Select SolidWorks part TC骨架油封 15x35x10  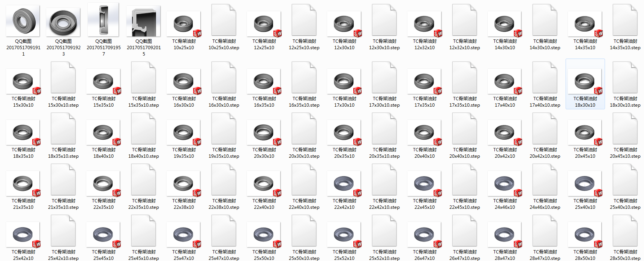click(x=104, y=81)
